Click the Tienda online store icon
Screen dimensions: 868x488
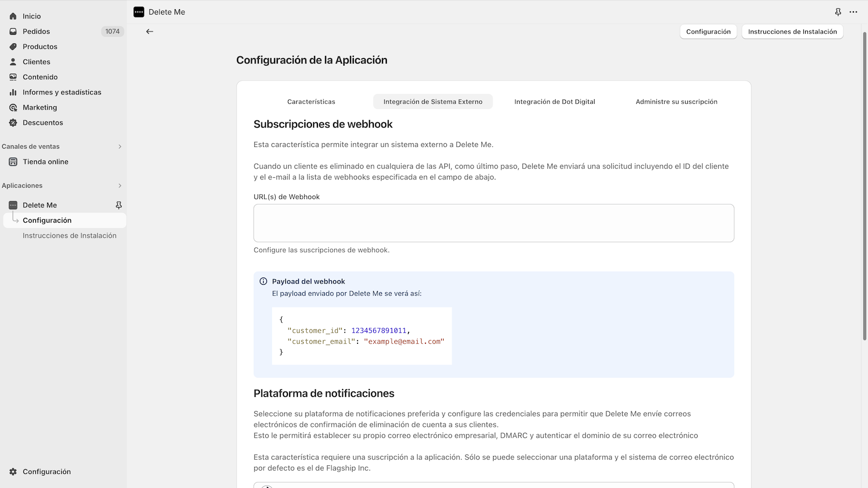point(13,162)
